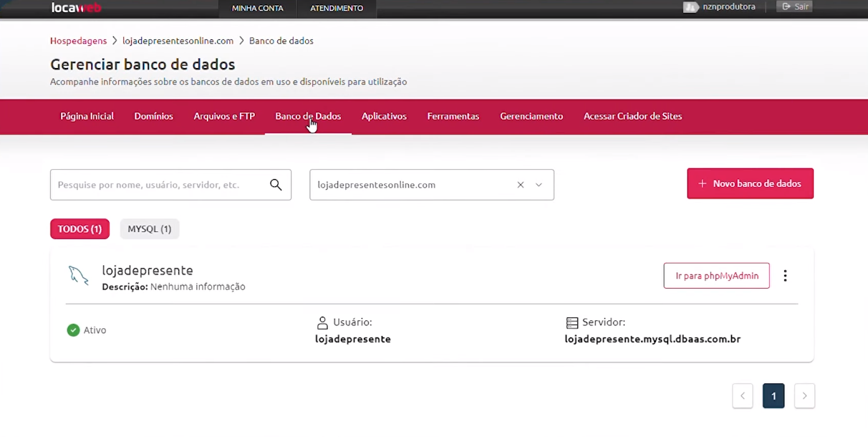This screenshot has height=437, width=868.
Task: Click the database search input field
Action: [170, 185]
